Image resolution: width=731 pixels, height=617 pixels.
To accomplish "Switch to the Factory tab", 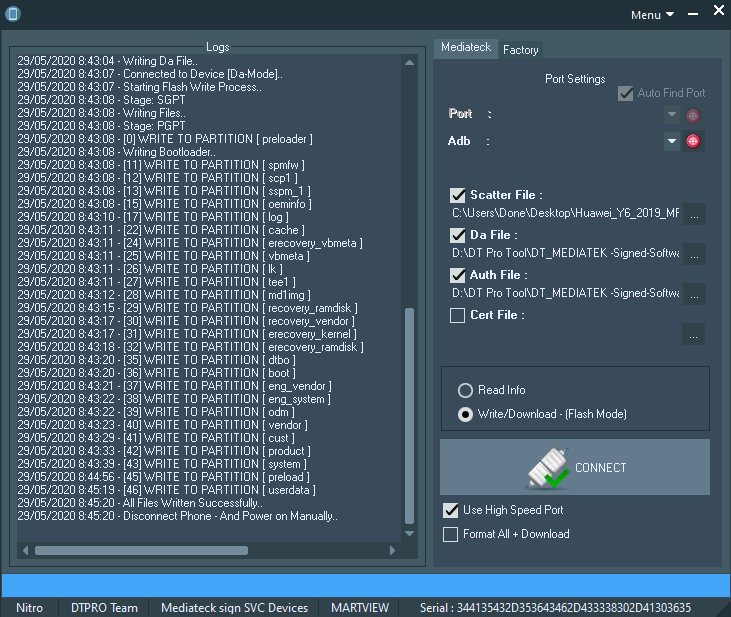I will [520, 49].
